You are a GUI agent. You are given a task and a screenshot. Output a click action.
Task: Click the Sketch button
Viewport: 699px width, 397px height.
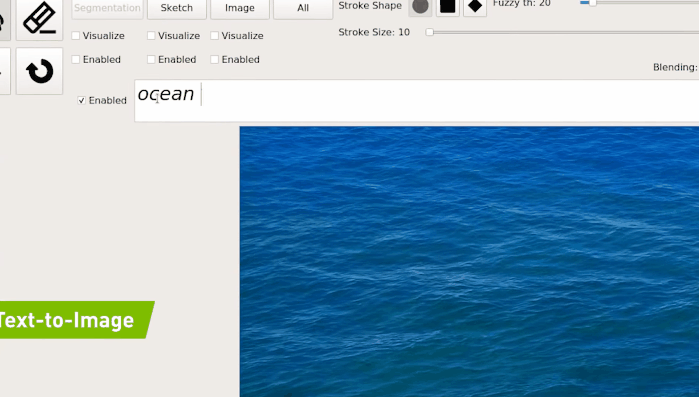[177, 8]
